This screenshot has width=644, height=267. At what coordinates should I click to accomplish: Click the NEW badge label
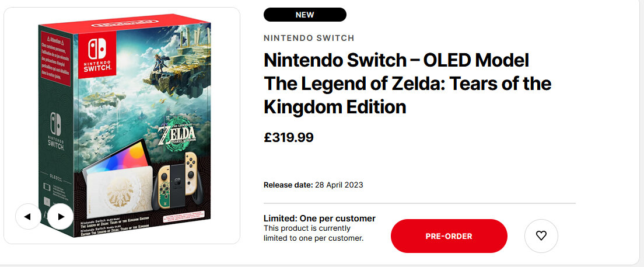(304, 15)
